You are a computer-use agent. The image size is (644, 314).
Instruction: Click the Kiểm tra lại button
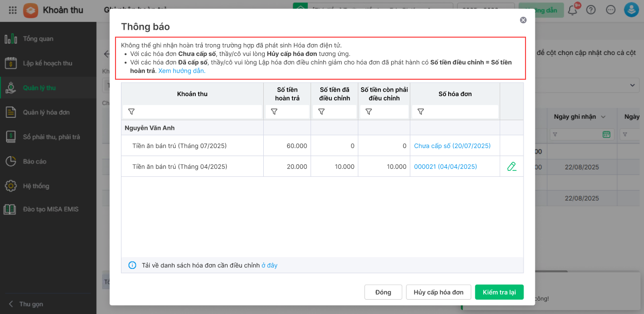[499, 292]
